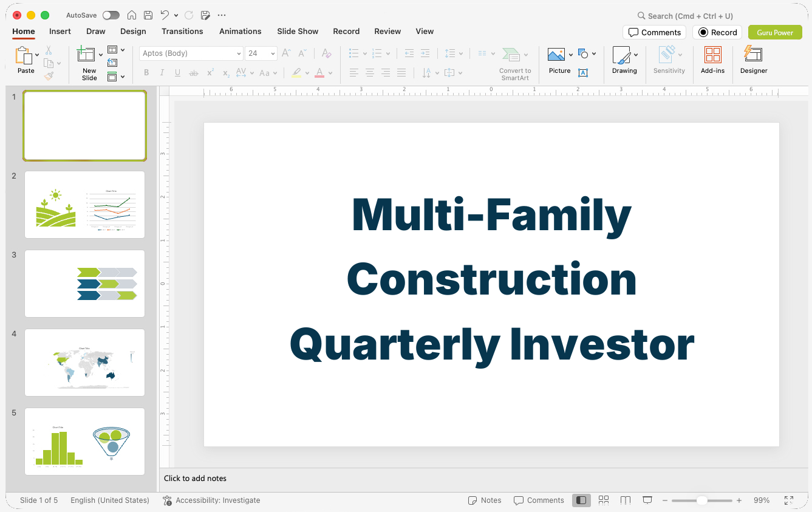The image size is (812, 512).
Task: Switch to Normal view in the status bar
Action: [x=581, y=500]
